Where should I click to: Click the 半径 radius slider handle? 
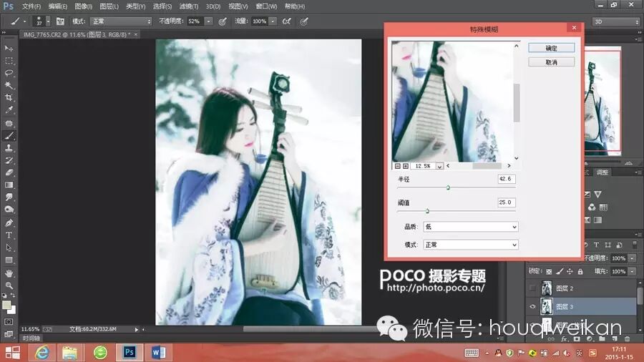click(448, 187)
